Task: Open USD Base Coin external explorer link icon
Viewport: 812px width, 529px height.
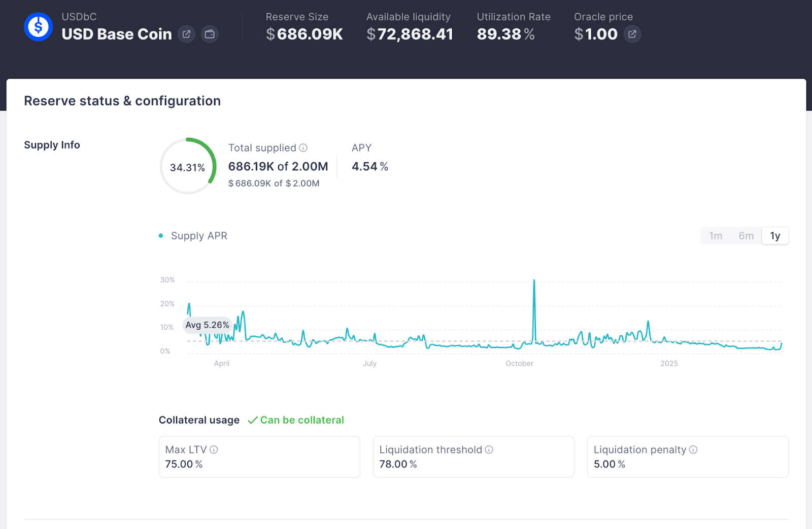Action: [x=186, y=34]
